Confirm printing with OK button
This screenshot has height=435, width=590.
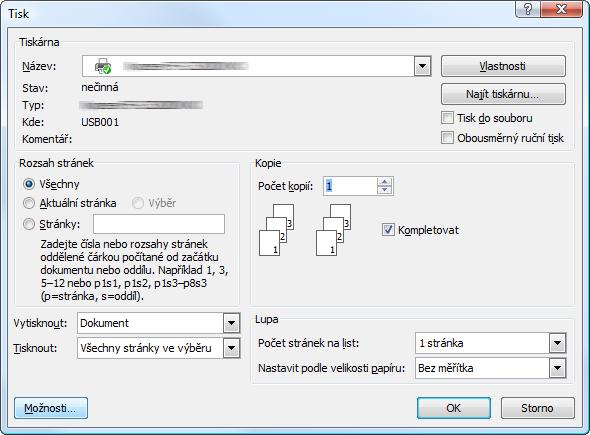point(454,408)
